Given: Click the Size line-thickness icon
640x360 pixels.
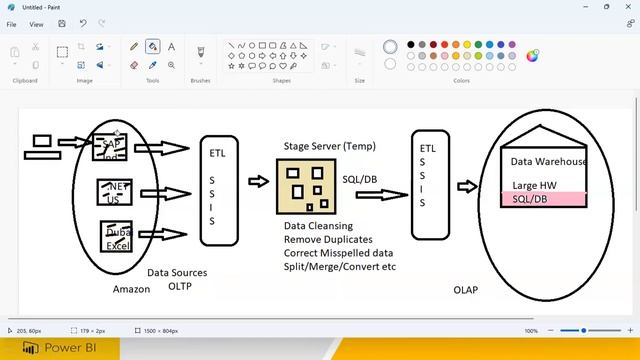Looking at the screenshot, I should 360,52.
